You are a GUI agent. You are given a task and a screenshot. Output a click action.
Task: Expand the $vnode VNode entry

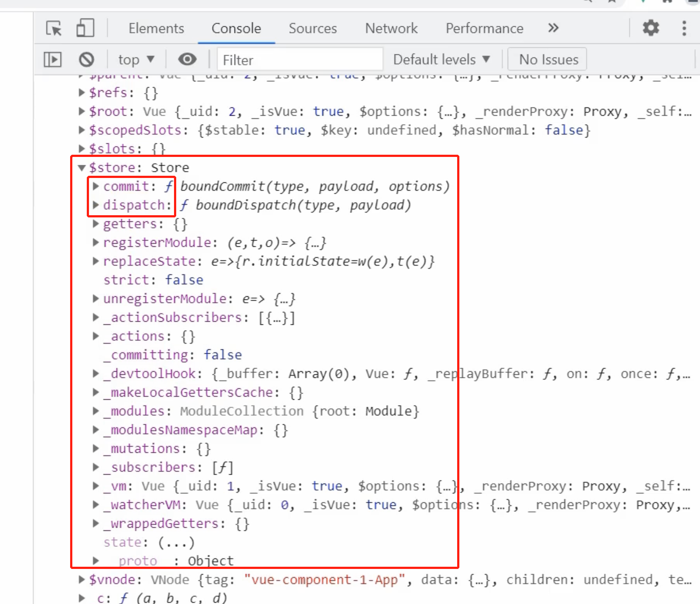point(82,580)
